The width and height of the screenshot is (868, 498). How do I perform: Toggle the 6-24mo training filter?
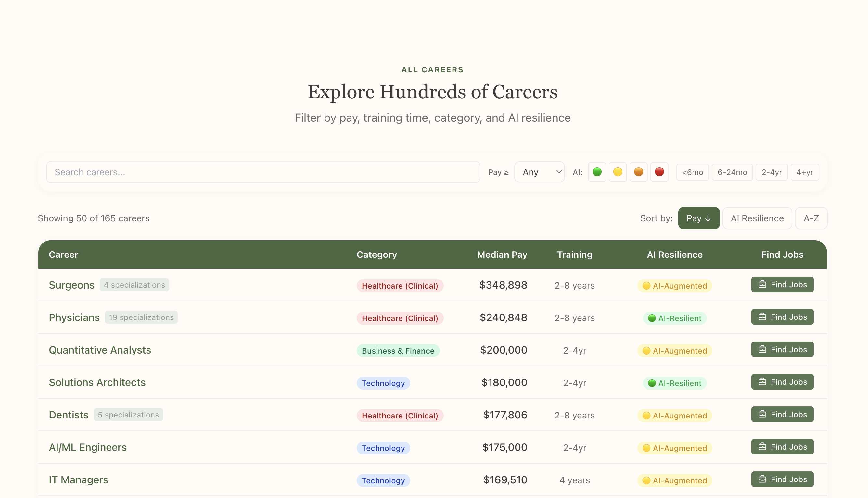[x=732, y=172]
